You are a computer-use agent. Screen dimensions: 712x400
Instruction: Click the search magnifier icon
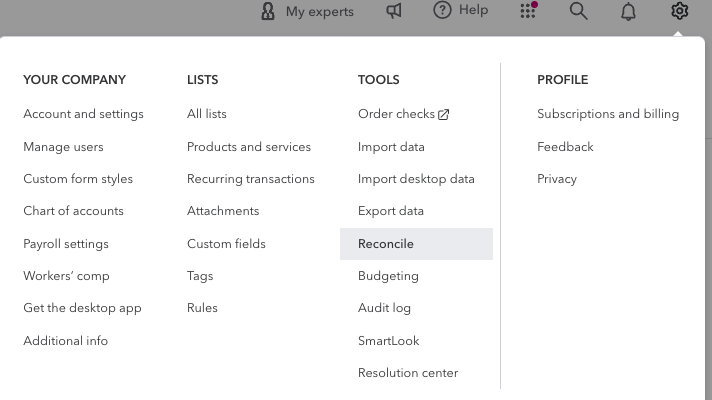[x=578, y=10]
